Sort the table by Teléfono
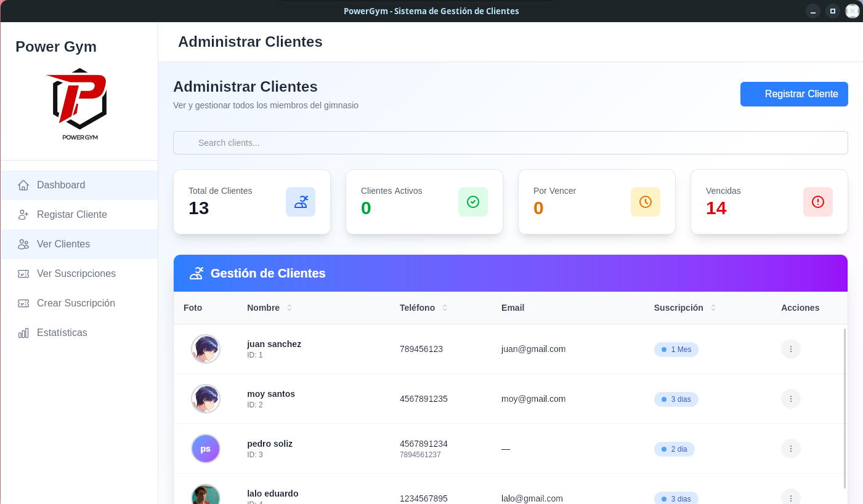863x504 pixels. pyautogui.click(x=445, y=308)
